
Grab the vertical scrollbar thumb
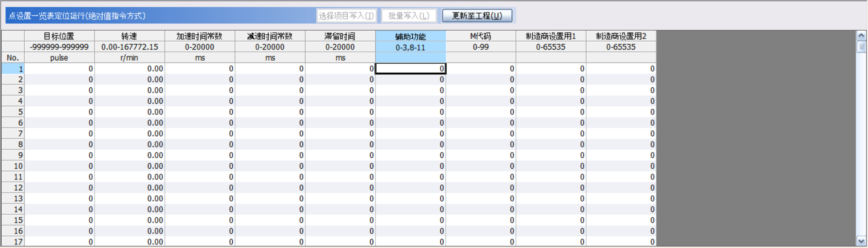(861, 47)
